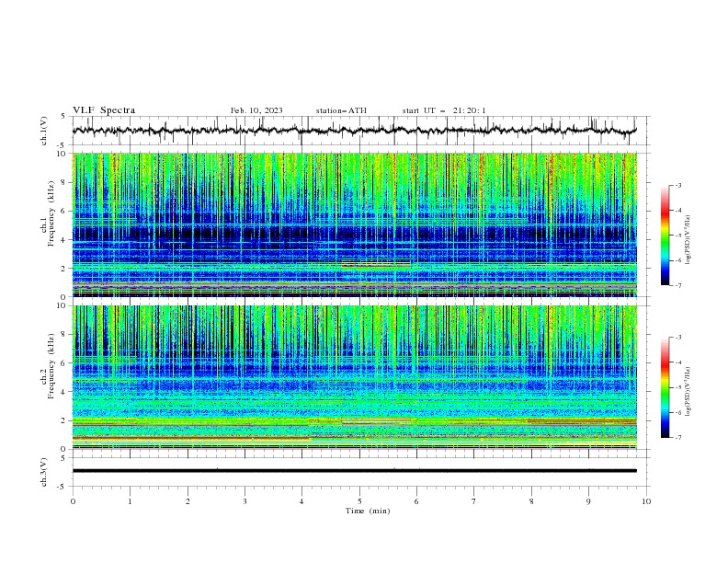Click the "VLF Spectra" title text

(104, 110)
